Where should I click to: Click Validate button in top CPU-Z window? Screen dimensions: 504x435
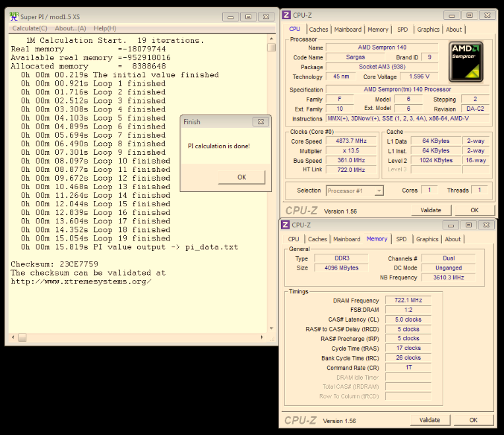pyautogui.click(x=431, y=210)
